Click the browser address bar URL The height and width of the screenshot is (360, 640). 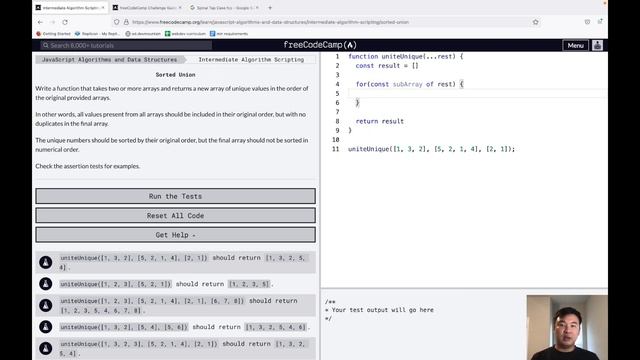pos(270,22)
